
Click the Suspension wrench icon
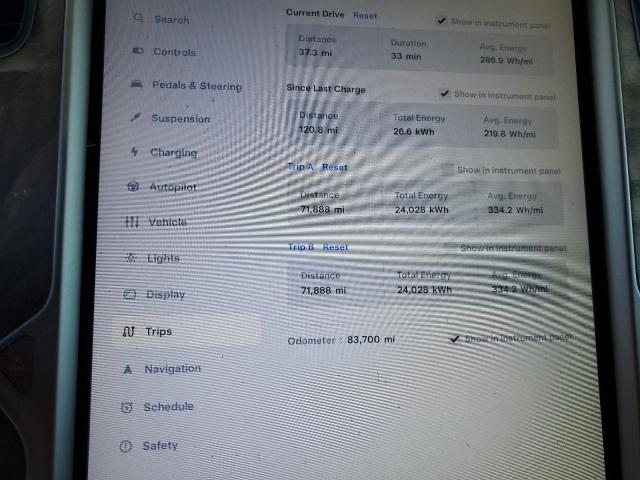pos(136,118)
